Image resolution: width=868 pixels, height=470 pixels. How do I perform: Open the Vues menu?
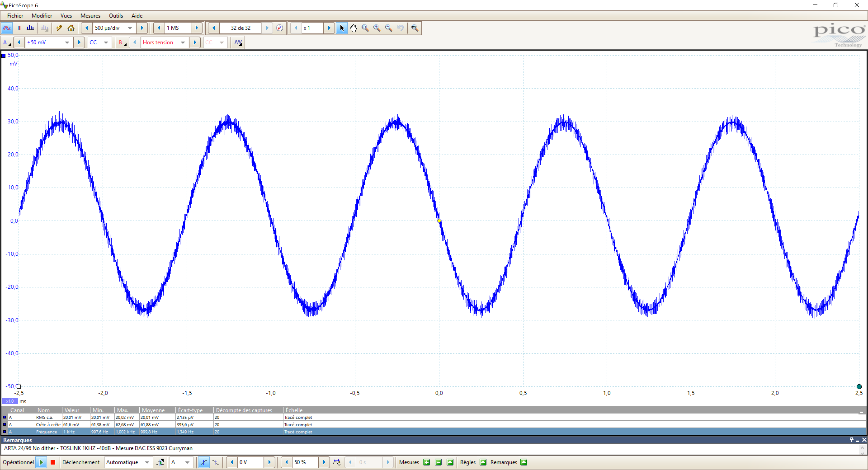[x=66, y=16]
